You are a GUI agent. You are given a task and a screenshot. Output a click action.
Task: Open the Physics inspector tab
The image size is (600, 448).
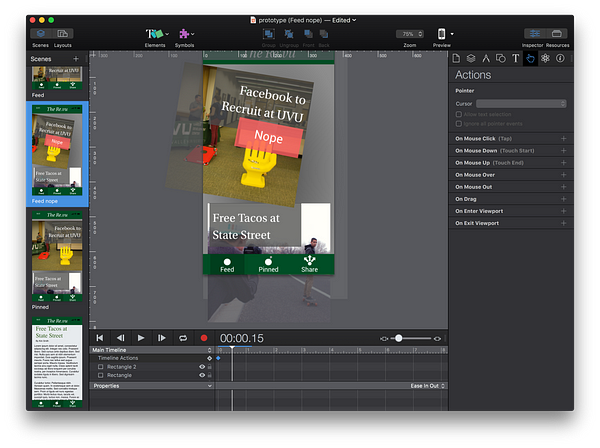545,58
